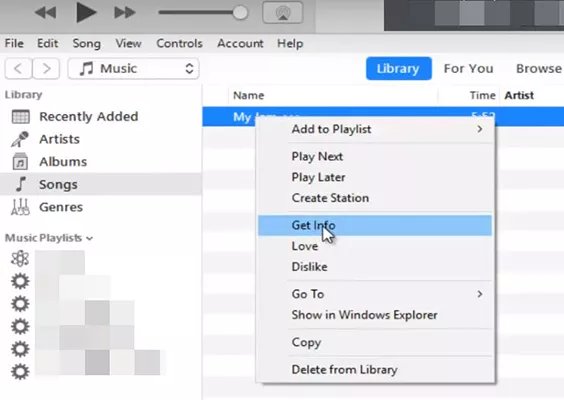Open the View menu
The image size is (564, 400).
[128, 44]
